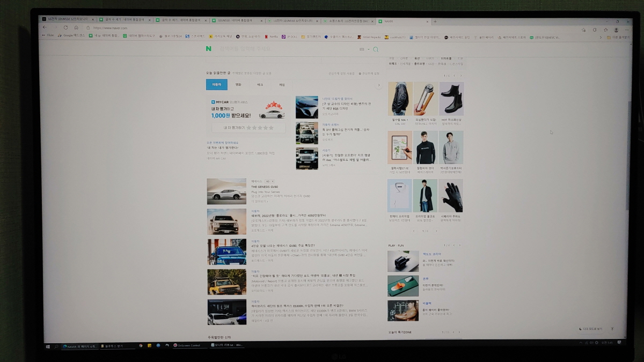Toggle dark mode button at bottom right
The width and height of the screenshot is (644, 362).
point(591,328)
